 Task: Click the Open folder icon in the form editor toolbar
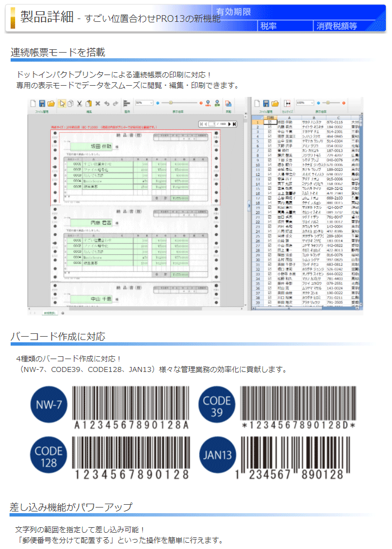point(51,103)
